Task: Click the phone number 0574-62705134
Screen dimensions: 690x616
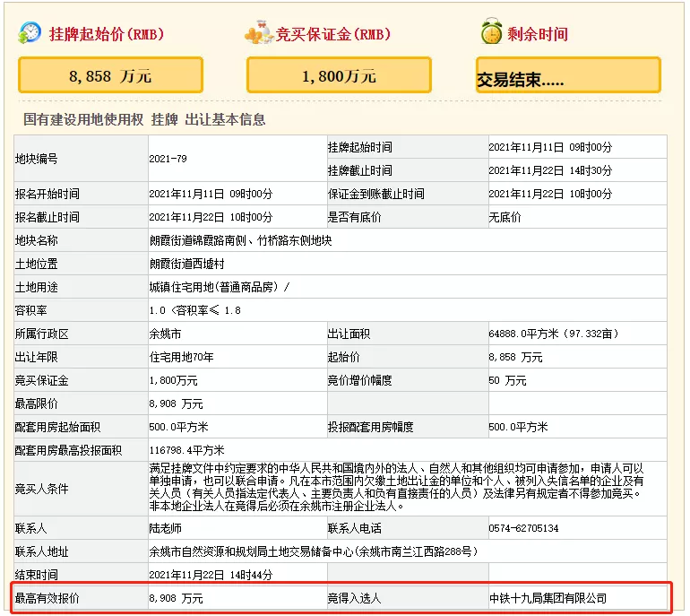Action: pyautogui.click(x=523, y=528)
